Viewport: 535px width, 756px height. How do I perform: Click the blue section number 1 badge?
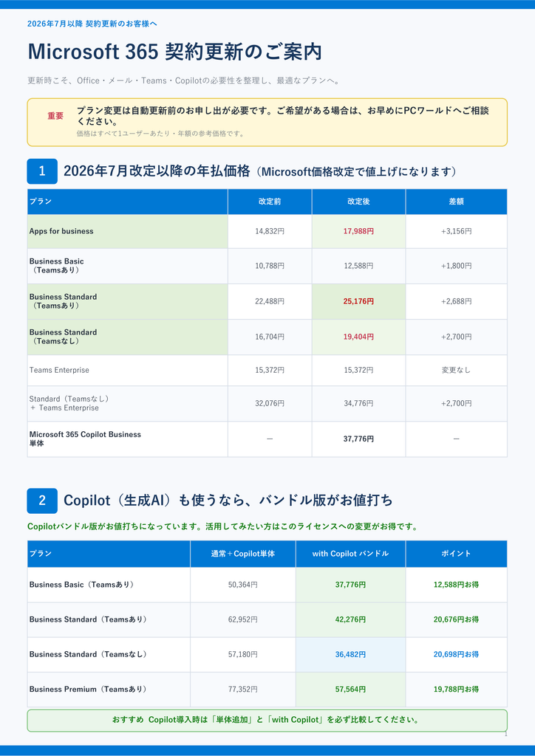42,171
